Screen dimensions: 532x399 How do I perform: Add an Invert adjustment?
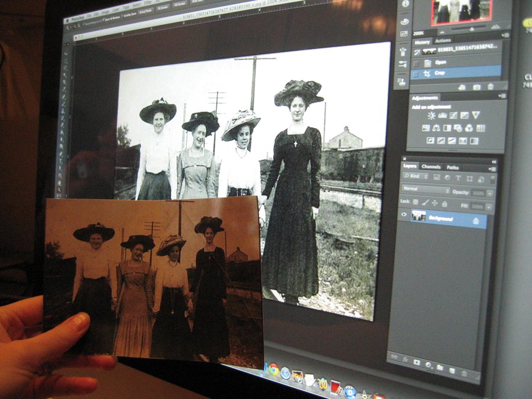[x=430, y=141]
